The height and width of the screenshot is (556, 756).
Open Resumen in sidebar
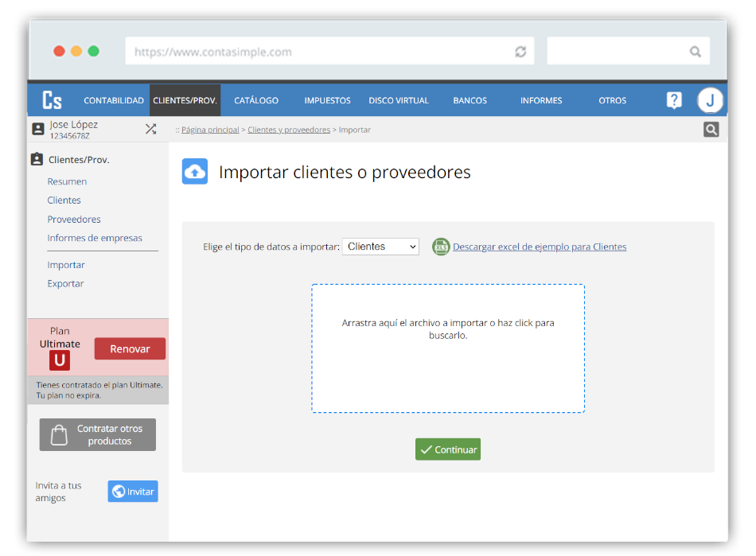click(x=67, y=181)
